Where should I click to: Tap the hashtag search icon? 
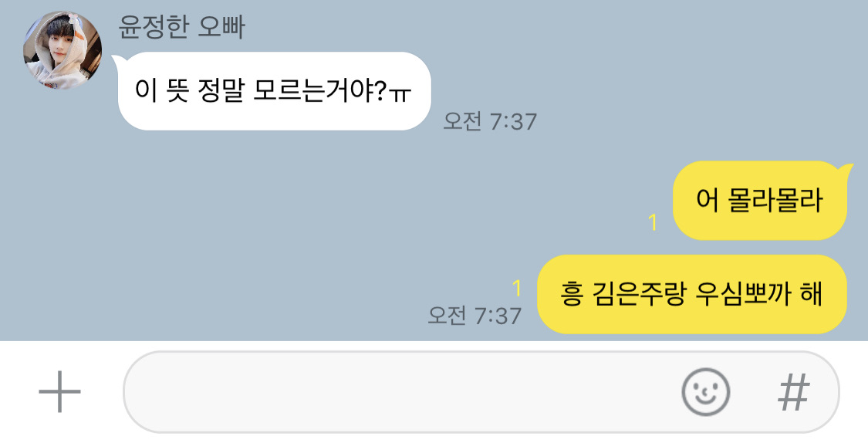(x=793, y=392)
